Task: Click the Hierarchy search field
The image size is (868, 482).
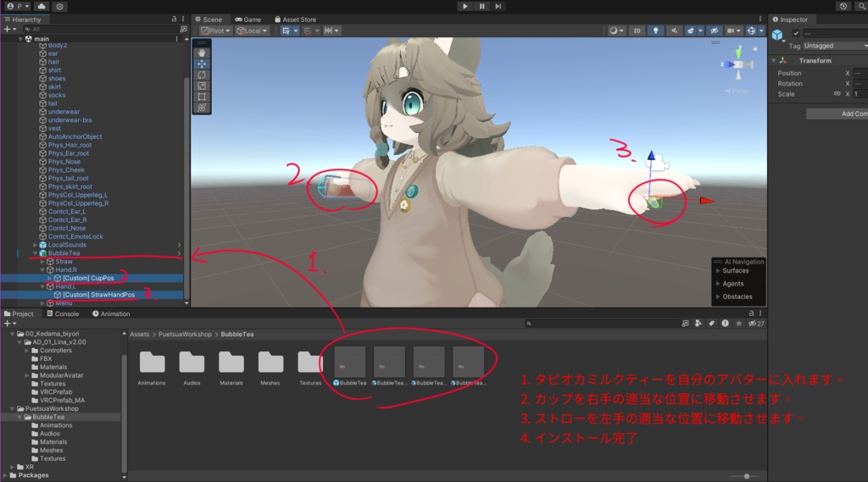Action: point(100,29)
